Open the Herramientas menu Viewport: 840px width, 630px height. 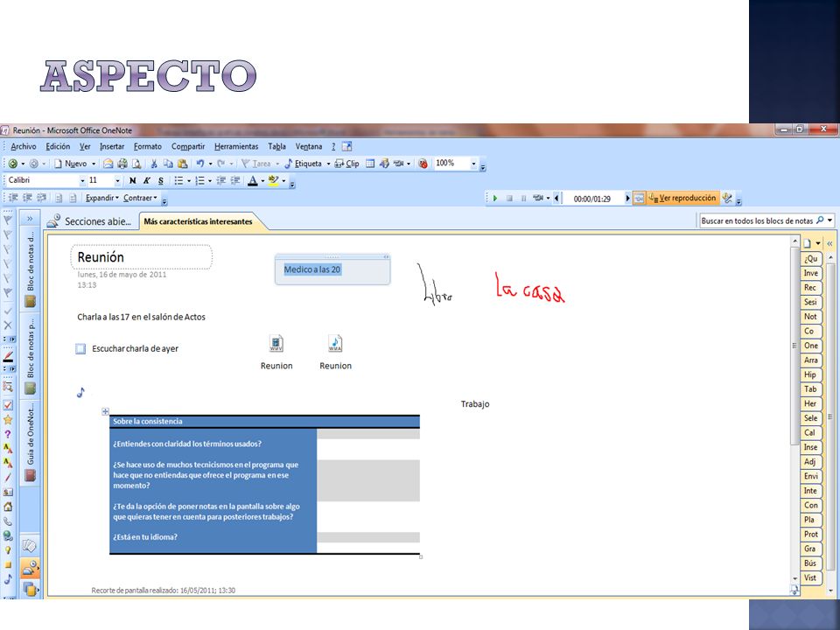(236, 146)
